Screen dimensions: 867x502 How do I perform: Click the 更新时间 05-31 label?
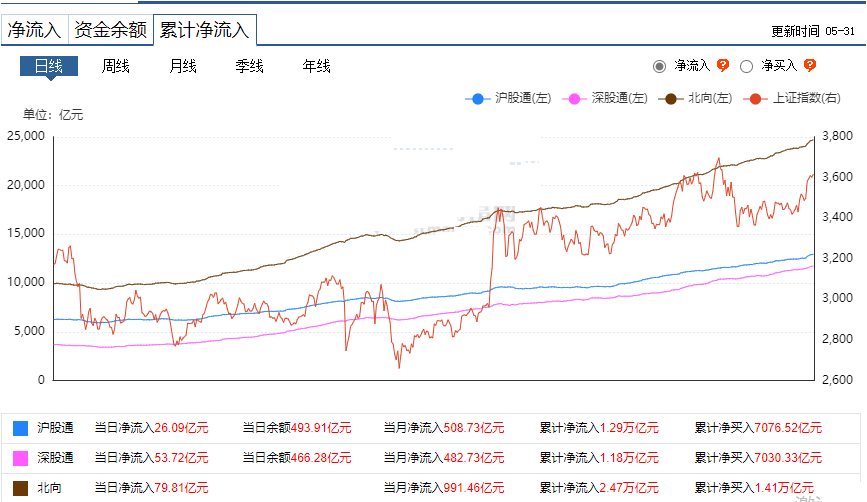[813, 32]
